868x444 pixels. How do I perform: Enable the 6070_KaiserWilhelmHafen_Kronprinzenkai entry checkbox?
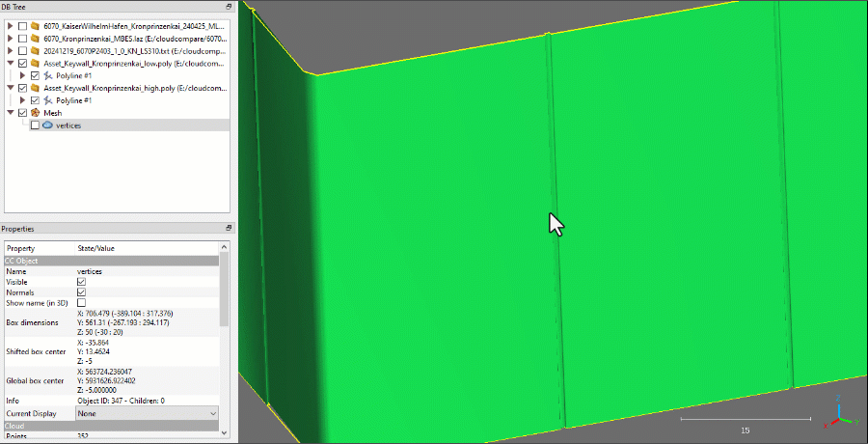(x=23, y=26)
